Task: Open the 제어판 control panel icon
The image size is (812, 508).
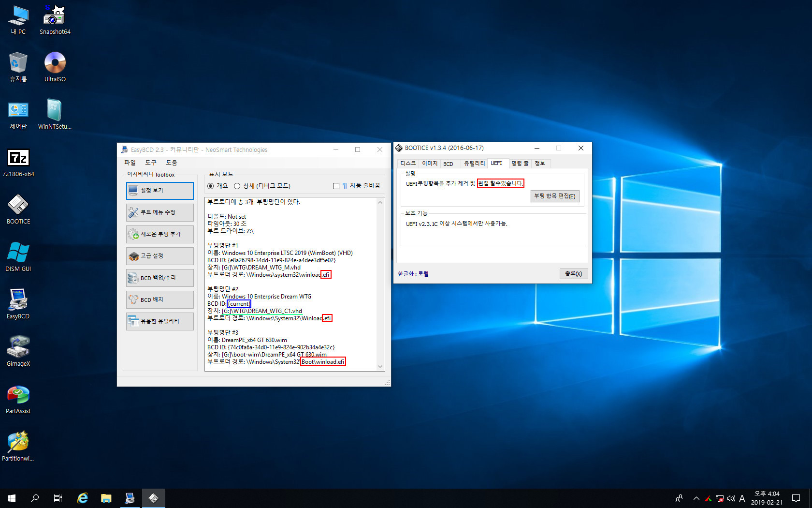Action: [18, 115]
